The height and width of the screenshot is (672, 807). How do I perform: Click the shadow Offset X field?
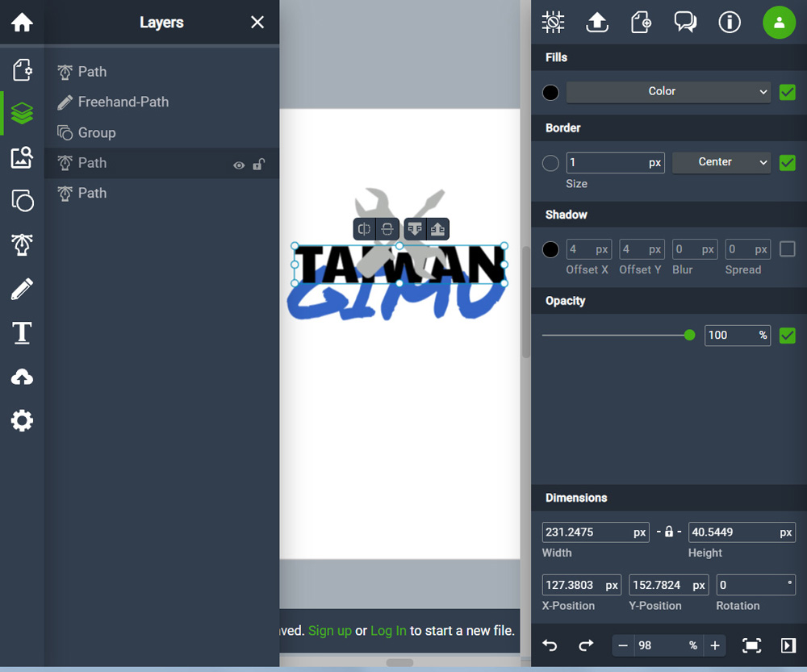589,249
